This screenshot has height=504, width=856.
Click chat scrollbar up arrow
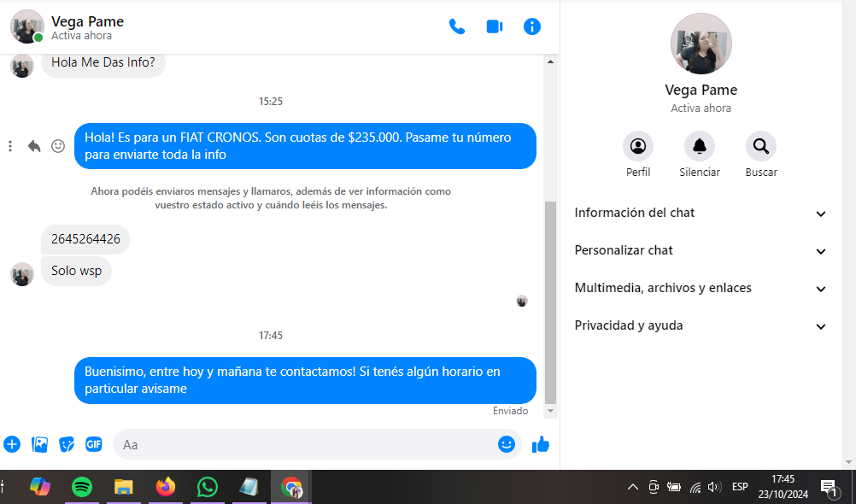pyautogui.click(x=550, y=62)
